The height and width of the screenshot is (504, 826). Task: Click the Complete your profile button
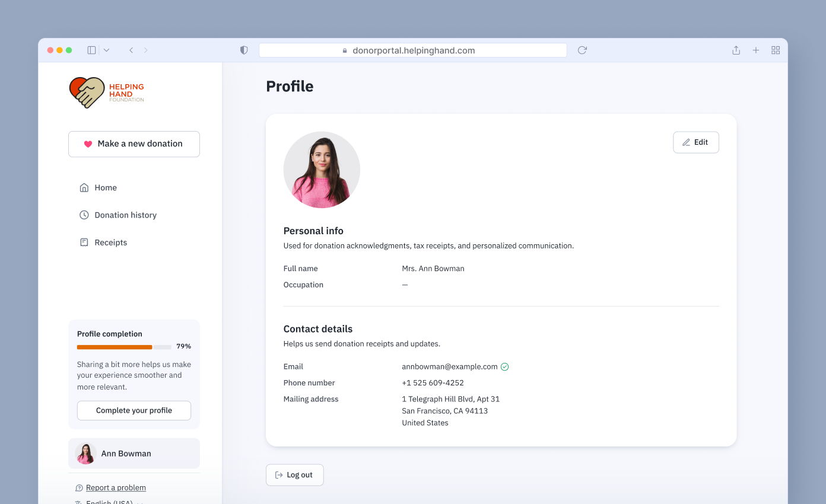tap(134, 410)
